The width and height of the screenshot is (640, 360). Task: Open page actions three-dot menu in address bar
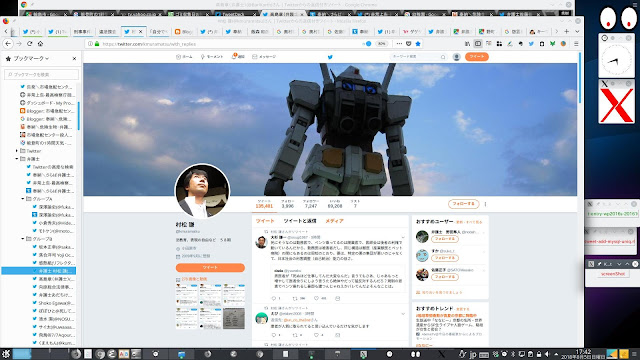pyautogui.click(x=399, y=44)
